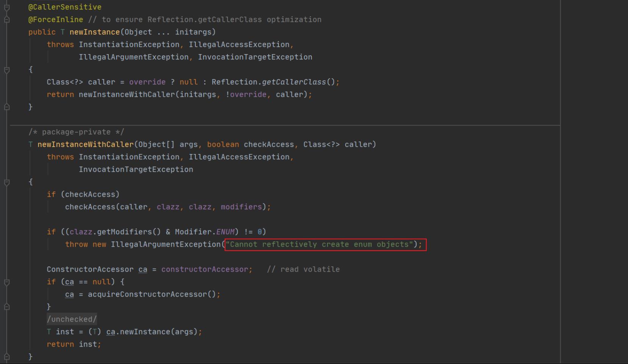Click newInstanceWithCaller in the return statement
The image size is (628, 364).
click(127, 95)
